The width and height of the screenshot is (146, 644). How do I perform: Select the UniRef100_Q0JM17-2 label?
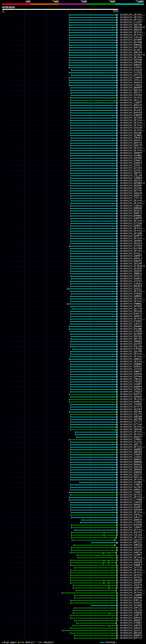pos(132,55)
